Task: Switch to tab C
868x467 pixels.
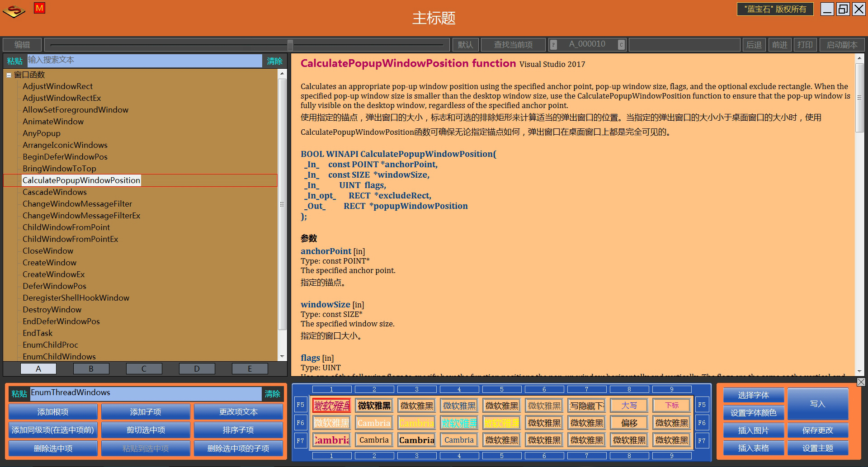Action: click(x=144, y=368)
